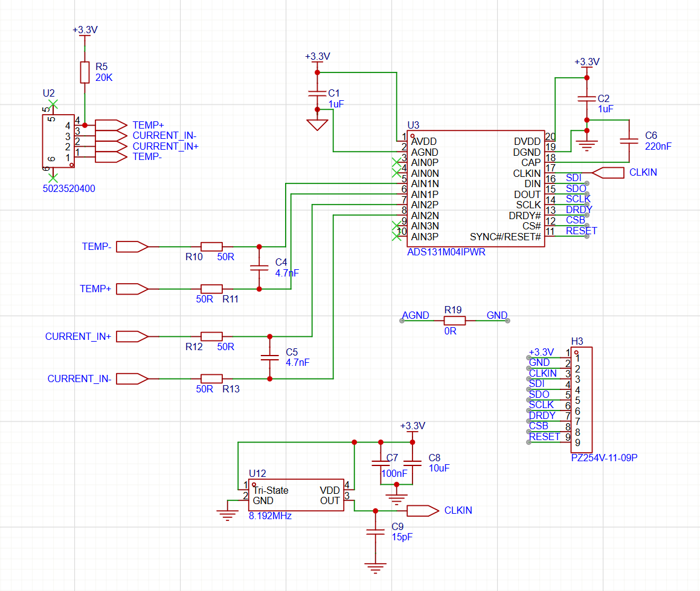Click the CSB net label at H3 pin 8
700x591 pixels.
coord(538,426)
